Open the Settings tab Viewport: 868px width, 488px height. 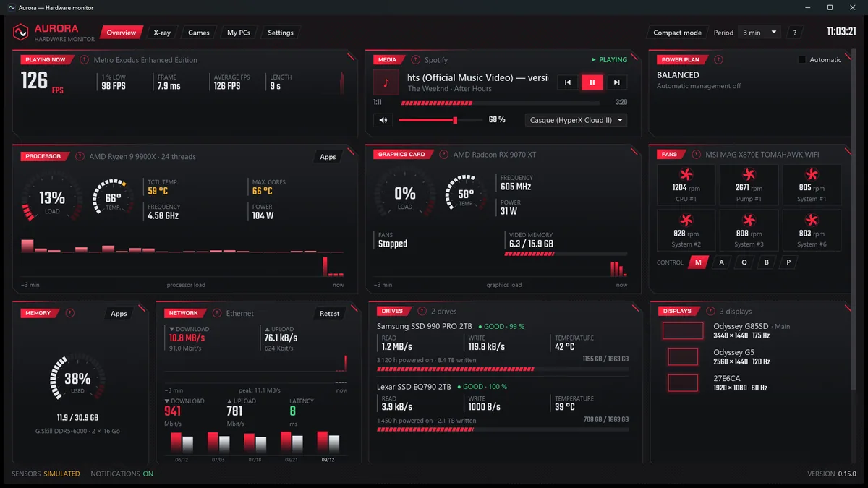point(281,33)
